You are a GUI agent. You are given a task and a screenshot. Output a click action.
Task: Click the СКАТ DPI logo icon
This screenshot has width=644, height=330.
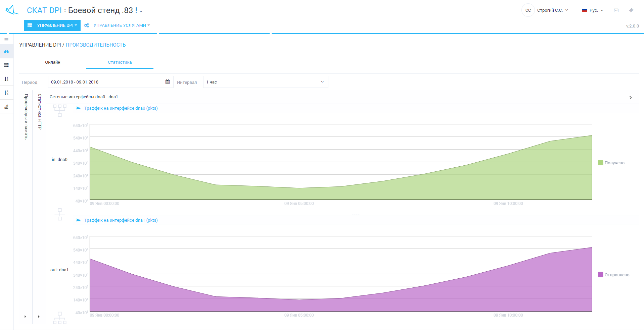pos(12,10)
